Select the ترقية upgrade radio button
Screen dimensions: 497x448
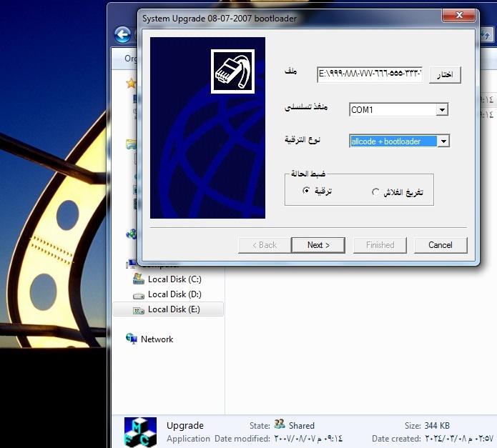(x=306, y=191)
